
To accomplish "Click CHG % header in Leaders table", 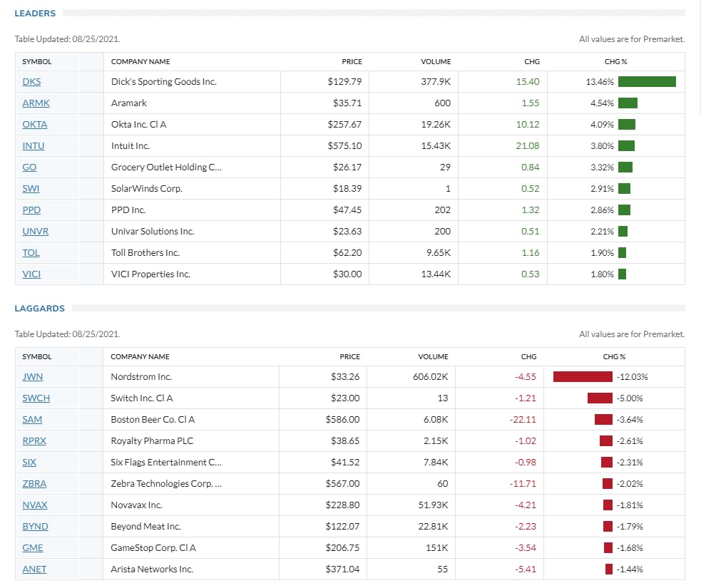I will (615, 62).
